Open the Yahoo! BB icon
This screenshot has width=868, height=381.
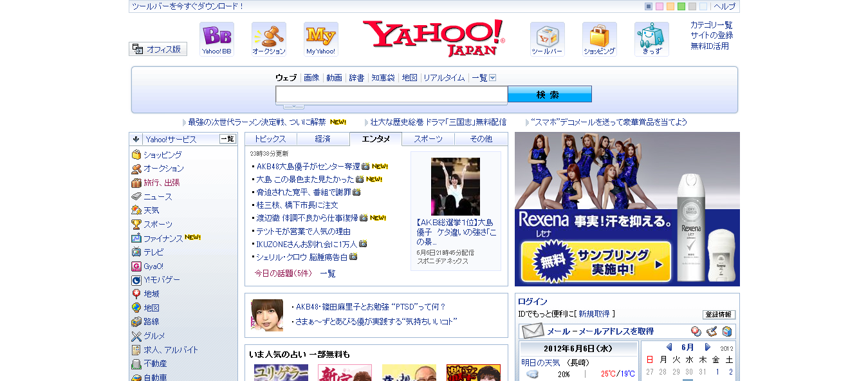point(216,39)
